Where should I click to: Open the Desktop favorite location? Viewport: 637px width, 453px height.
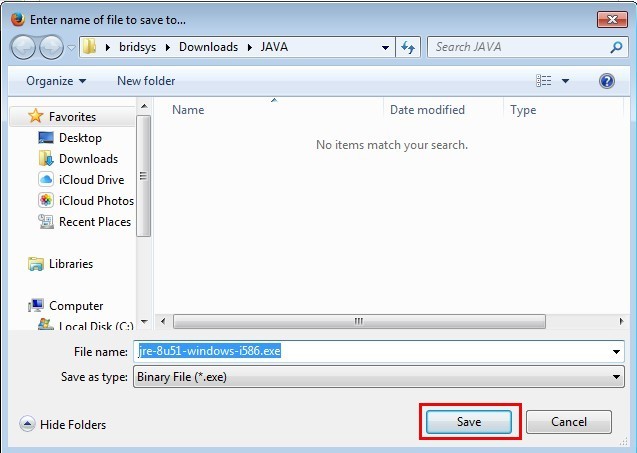(x=80, y=138)
